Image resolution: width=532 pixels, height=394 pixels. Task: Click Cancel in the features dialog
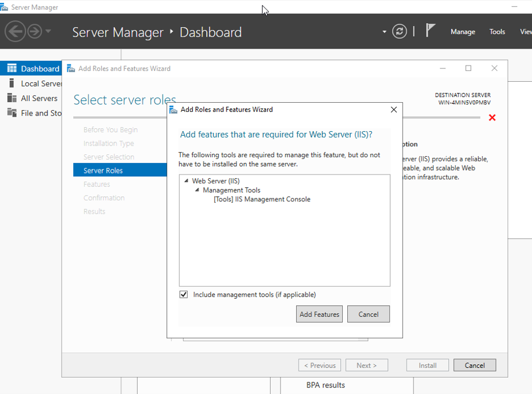368,315
